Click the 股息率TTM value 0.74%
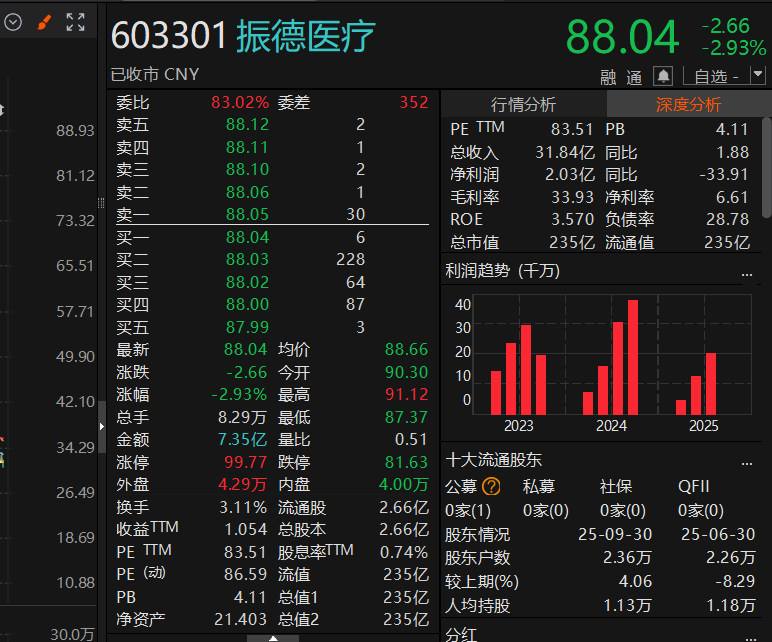The height and width of the screenshot is (642, 772). (404, 552)
